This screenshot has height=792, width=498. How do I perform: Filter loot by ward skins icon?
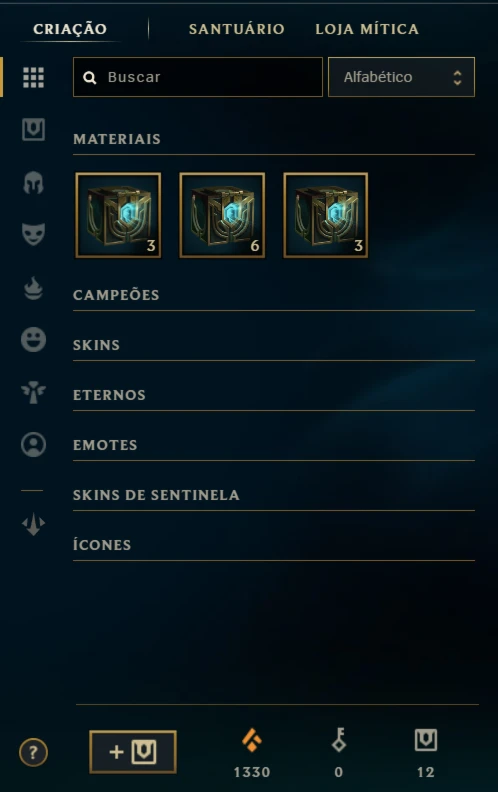33,392
